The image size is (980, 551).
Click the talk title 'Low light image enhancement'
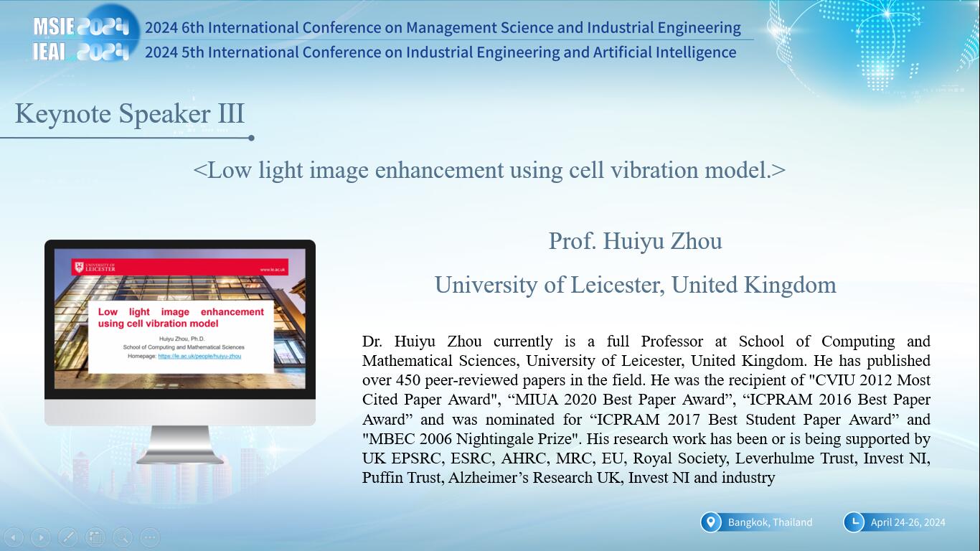pyautogui.click(x=489, y=170)
